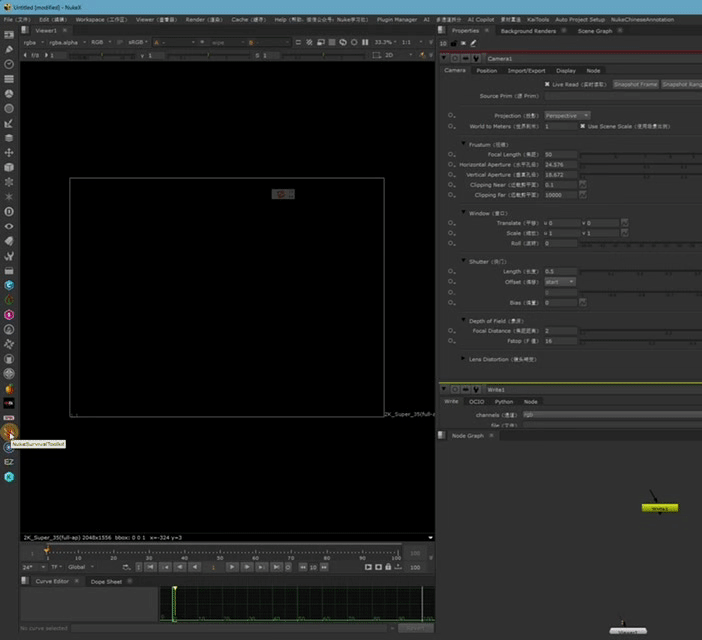702x640 pixels.
Task: Click the skip back 10 frames icon
Action: coord(303,567)
